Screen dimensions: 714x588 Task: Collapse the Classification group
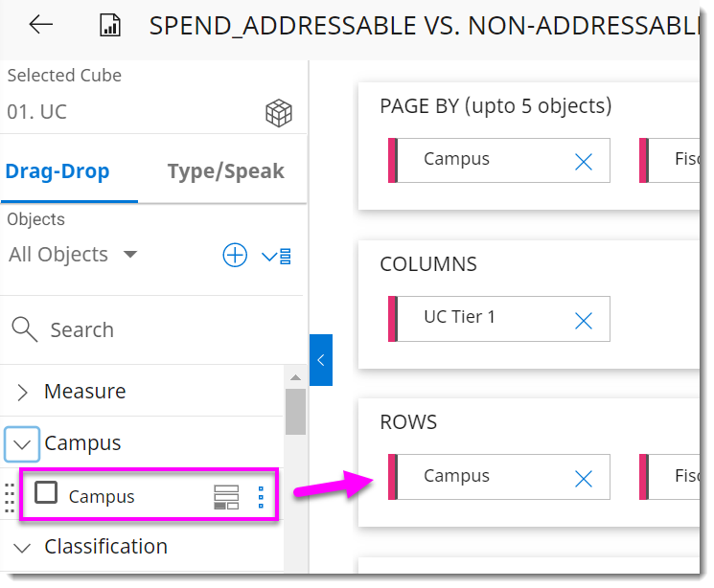pos(23,547)
